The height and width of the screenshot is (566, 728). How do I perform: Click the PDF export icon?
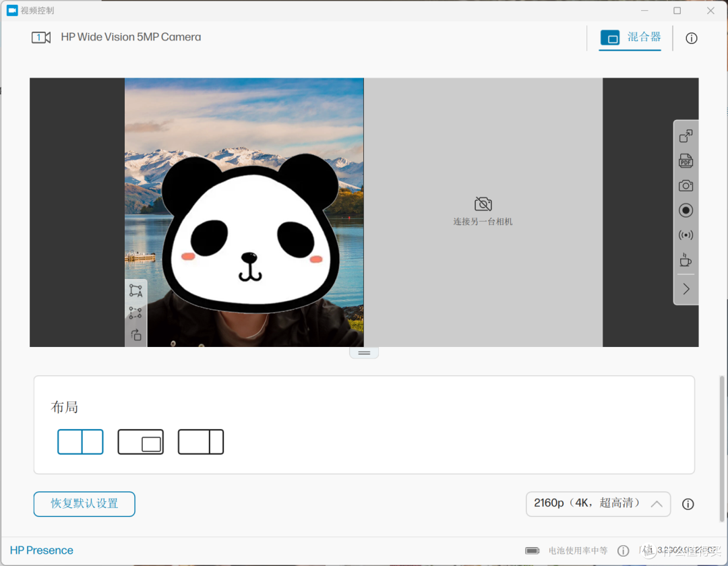point(686,161)
